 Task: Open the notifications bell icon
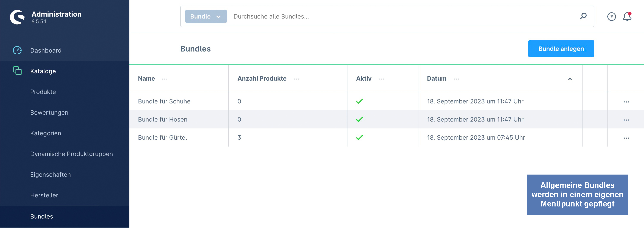[x=627, y=16]
